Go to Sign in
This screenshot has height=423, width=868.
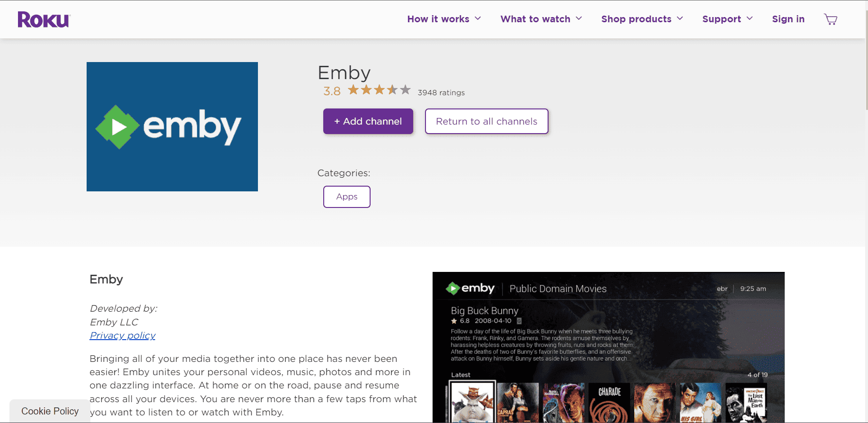coord(788,19)
